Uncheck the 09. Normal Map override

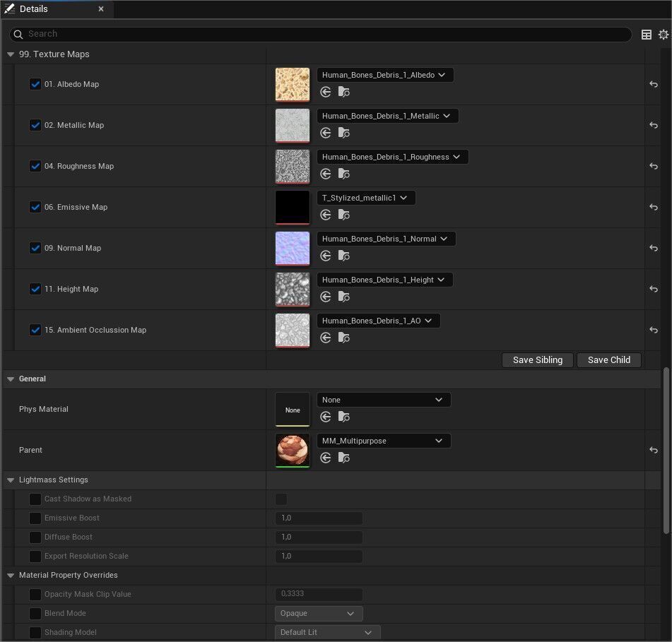click(x=35, y=248)
